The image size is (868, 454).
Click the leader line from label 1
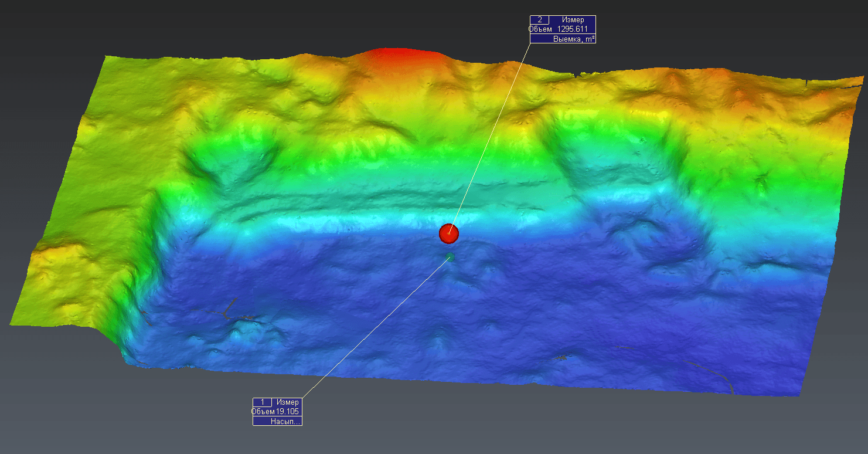375,327
